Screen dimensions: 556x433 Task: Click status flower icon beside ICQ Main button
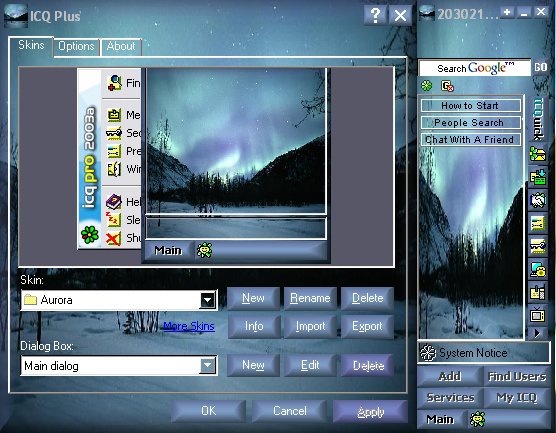pos(477,420)
